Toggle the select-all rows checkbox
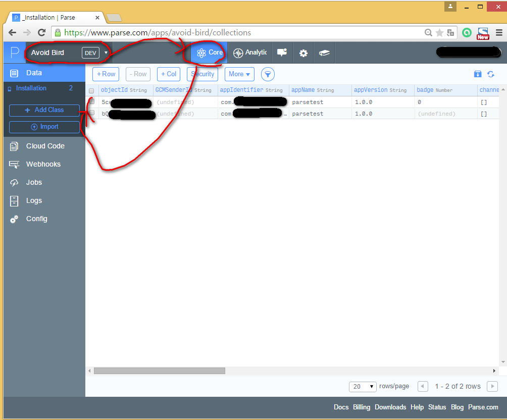Viewport: 507px width, 420px height. pyautogui.click(x=91, y=91)
